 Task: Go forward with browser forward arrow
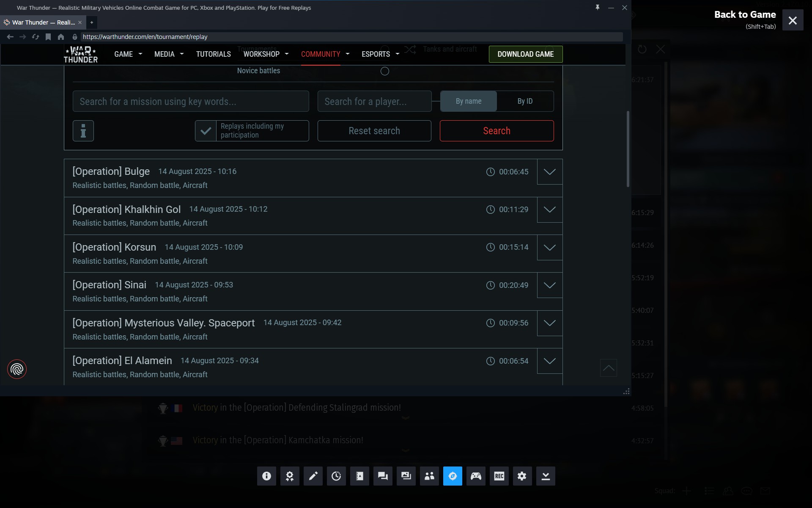[x=23, y=37]
